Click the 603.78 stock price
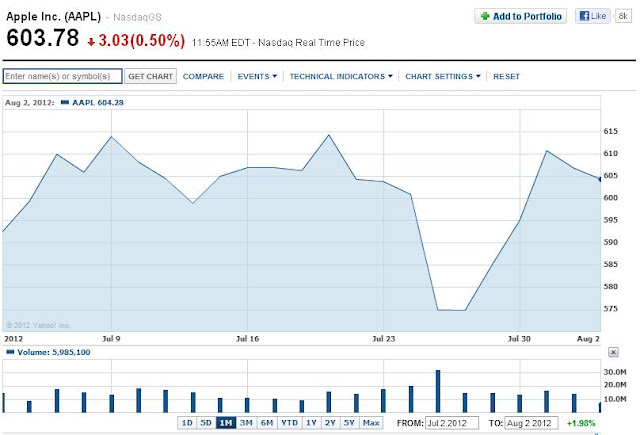The image size is (640, 435). coord(42,38)
